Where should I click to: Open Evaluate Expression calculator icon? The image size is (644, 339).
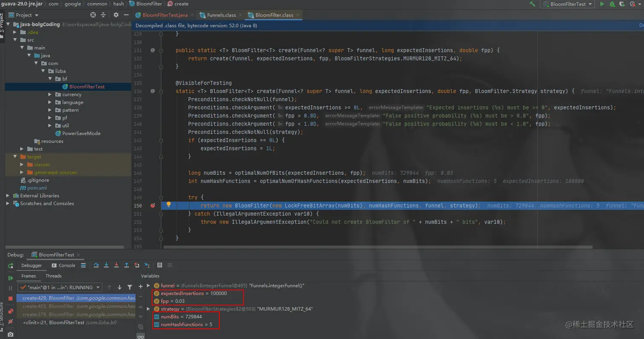tap(160, 265)
